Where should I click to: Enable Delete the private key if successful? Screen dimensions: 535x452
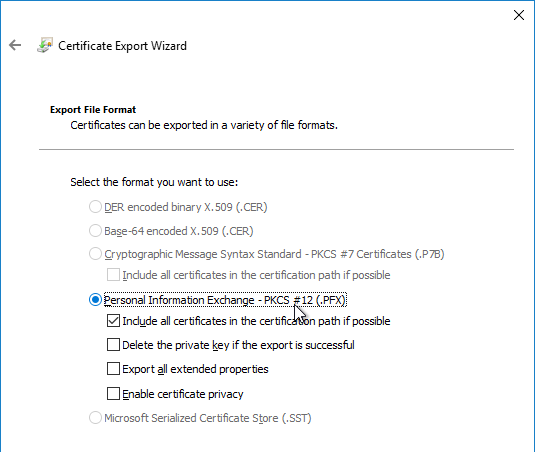[x=113, y=345]
